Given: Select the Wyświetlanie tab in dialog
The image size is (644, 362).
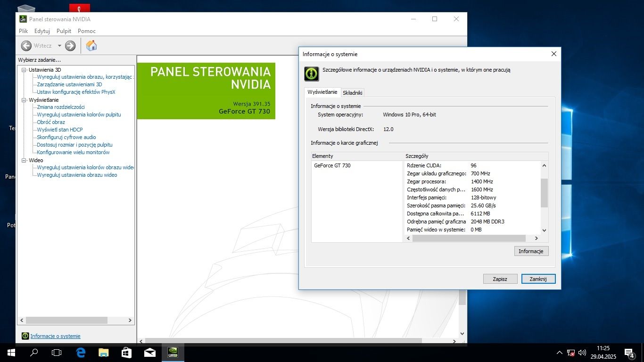Looking at the screenshot, I should tap(322, 92).
